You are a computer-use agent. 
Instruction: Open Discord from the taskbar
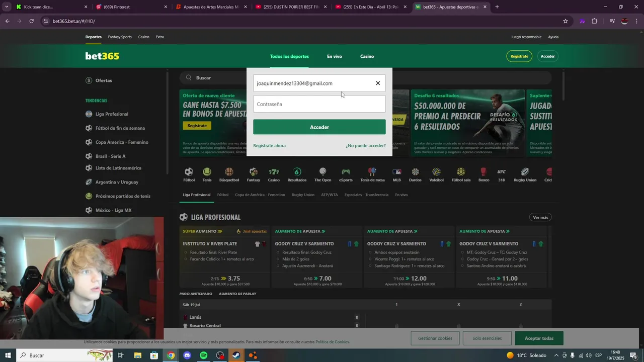tap(187, 355)
